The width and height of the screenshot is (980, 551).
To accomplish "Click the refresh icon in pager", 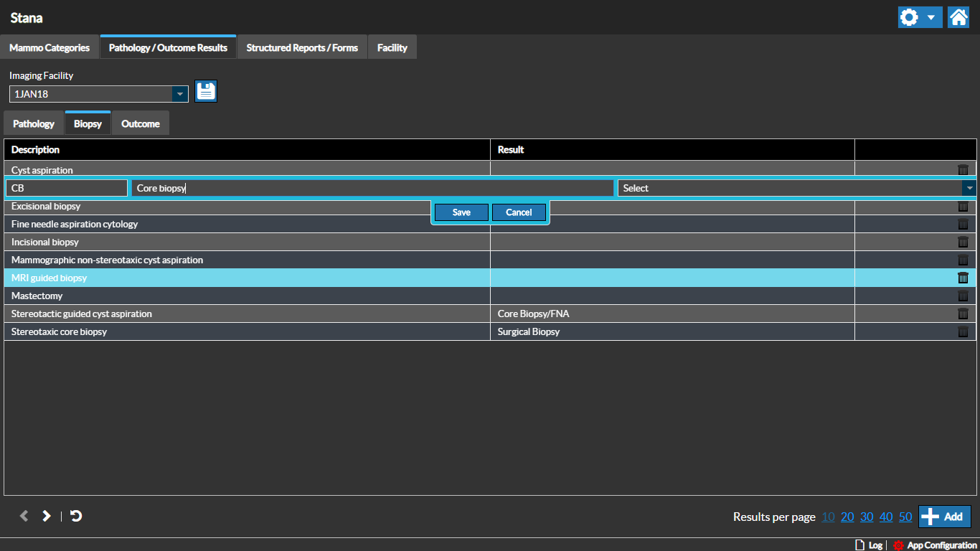I will pyautogui.click(x=76, y=516).
